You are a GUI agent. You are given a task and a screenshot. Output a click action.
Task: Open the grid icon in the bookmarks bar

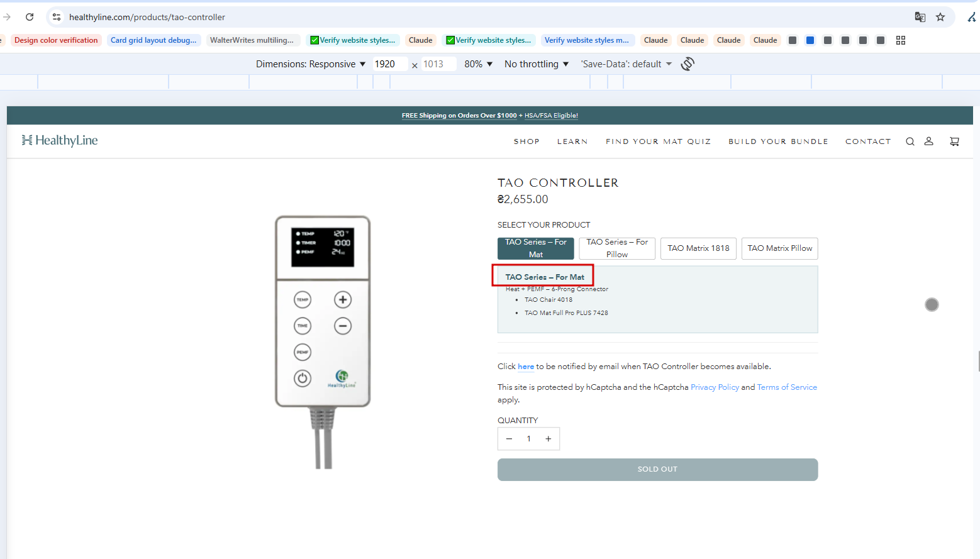(x=901, y=40)
